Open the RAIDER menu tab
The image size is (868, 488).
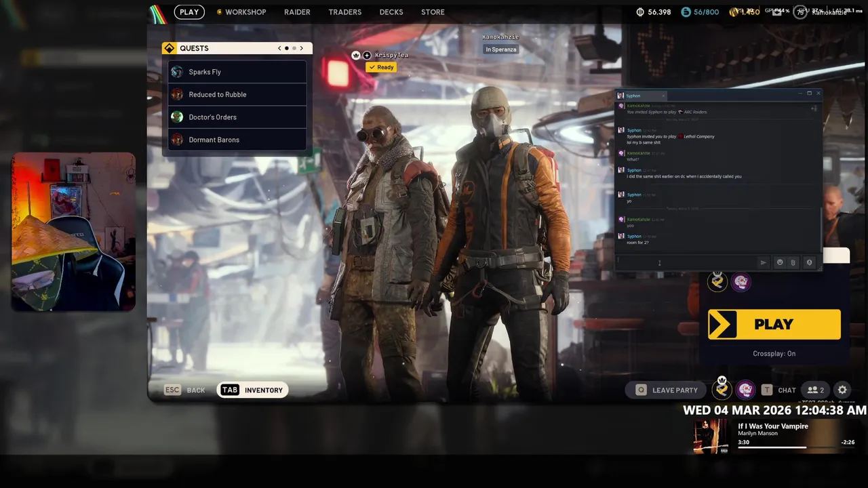tap(297, 12)
